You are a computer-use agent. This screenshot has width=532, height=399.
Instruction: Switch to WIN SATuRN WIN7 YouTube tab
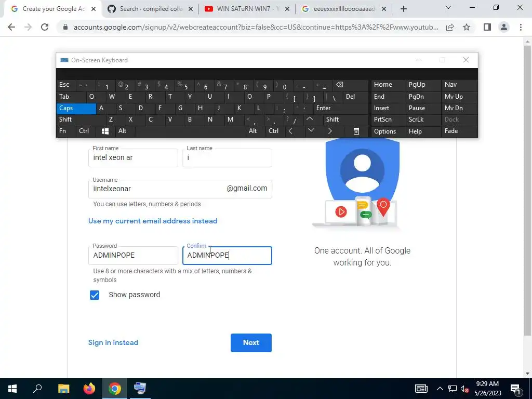247,9
